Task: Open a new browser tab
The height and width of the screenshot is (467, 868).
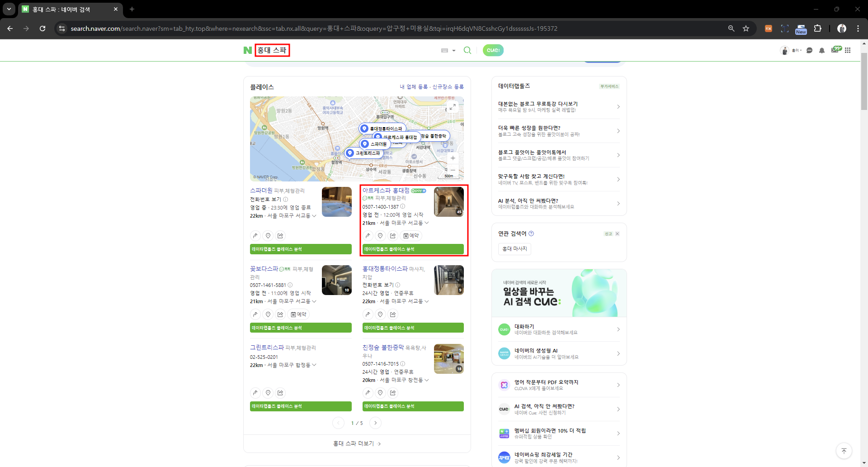Action: 132,9
